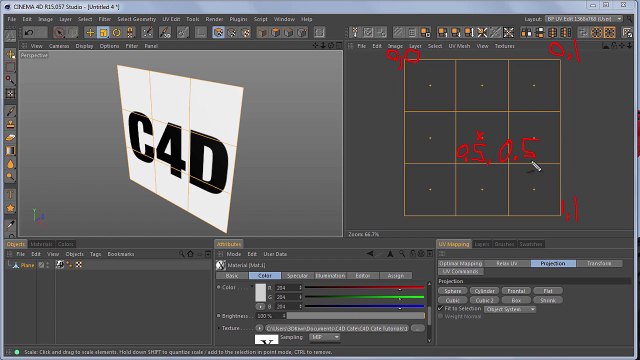Click the texture browse ellipsis button
Viewport: 640px width, 360px height.
point(418,328)
